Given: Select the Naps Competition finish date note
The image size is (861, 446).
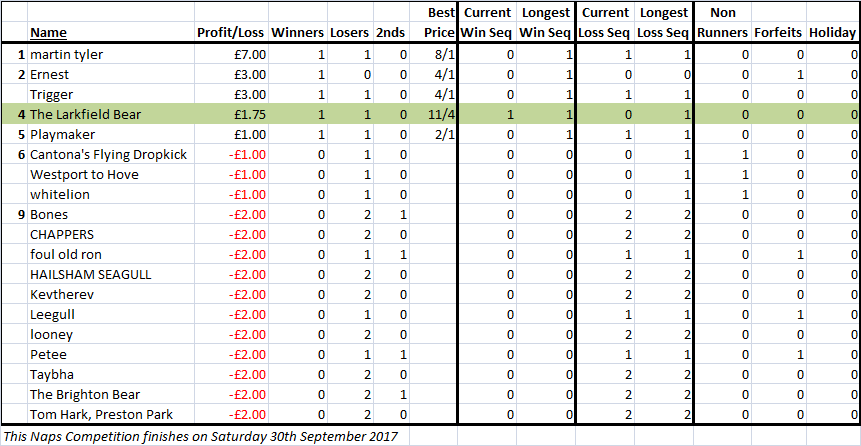Looking at the screenshot, I should [199, 437].
